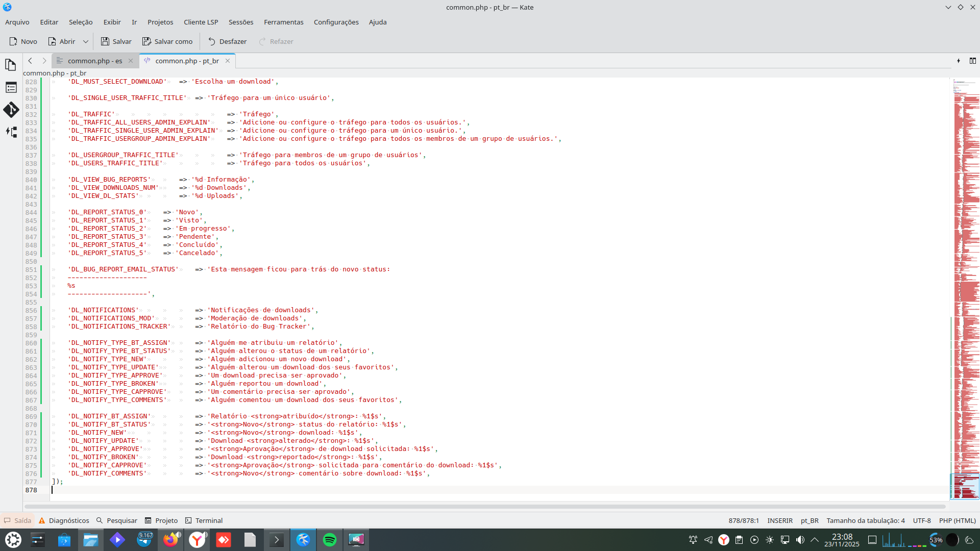
Task: Click the split view icon
Action: click(x=972, y=61)
